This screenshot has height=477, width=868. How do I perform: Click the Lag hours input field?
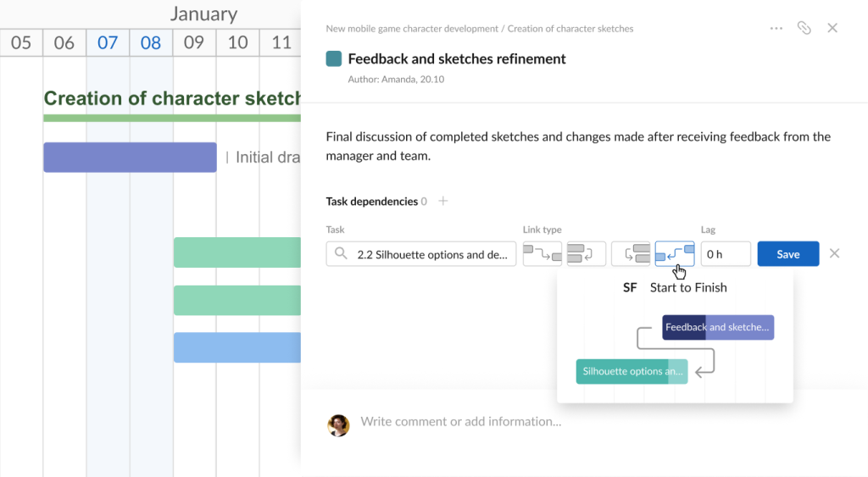tap(726, 254)
